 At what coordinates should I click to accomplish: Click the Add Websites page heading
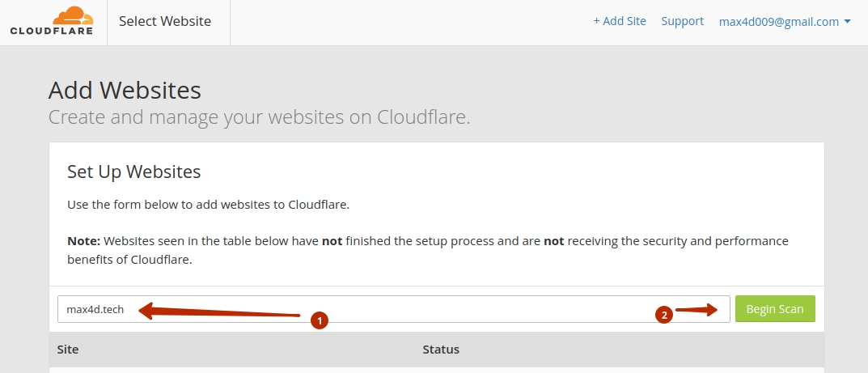pos(125,90)
